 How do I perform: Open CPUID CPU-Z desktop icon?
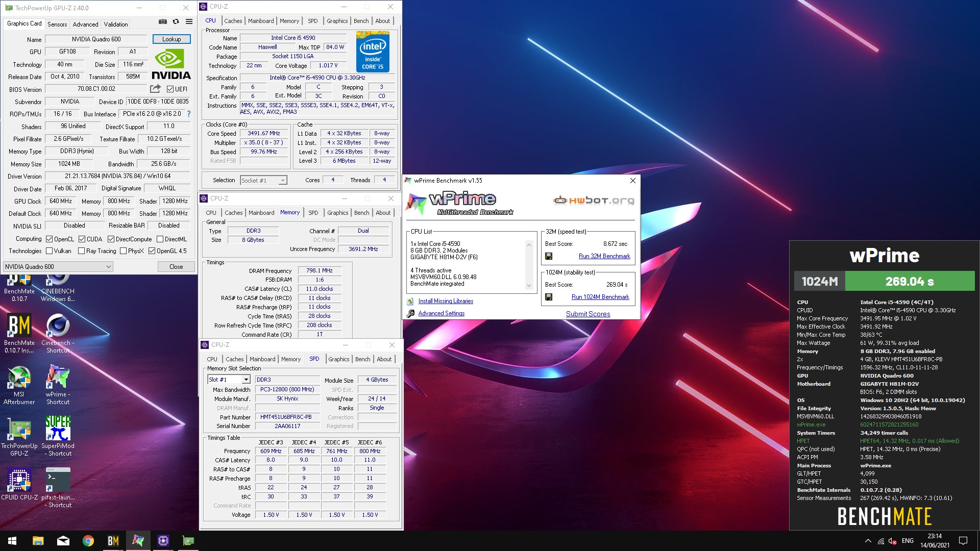click(x=19, y=484)
